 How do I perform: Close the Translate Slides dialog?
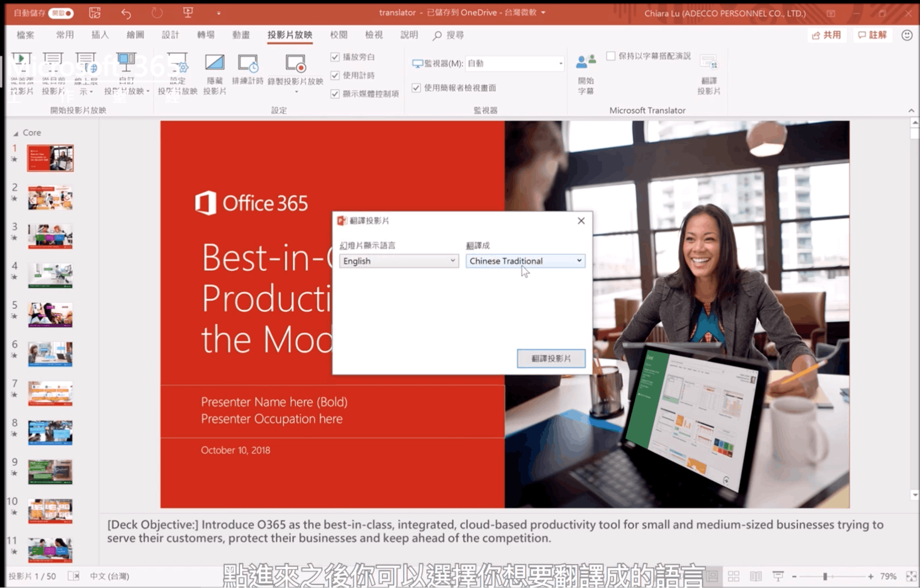pyautogui.click(x=581, y=221)
